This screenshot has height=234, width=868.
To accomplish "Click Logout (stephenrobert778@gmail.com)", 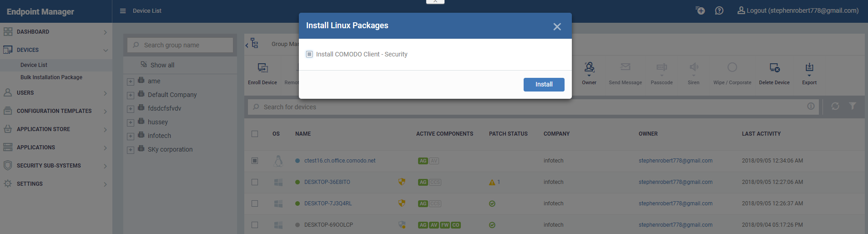I will click(x=798, y=10).
